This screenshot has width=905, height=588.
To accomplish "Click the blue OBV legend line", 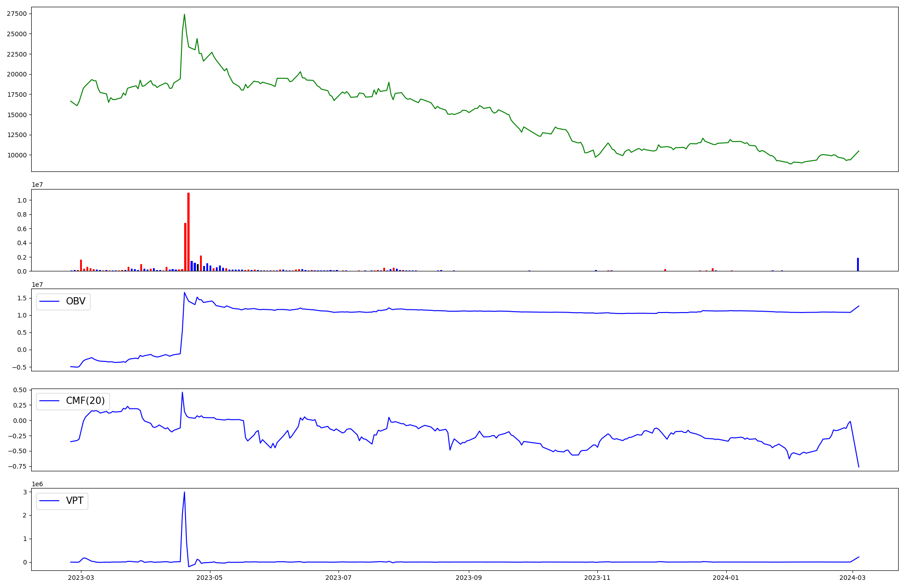I will (x=50, y=301).
